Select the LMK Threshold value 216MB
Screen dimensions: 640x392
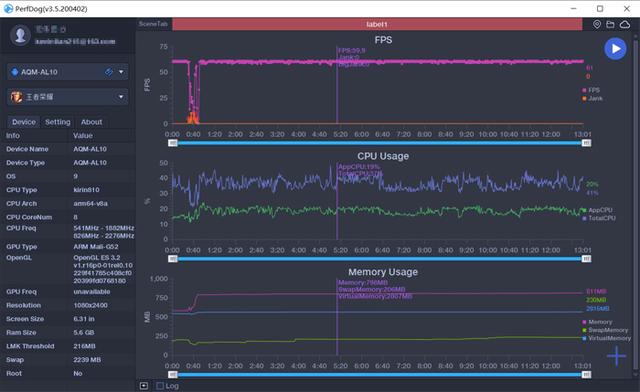[84, 346]
